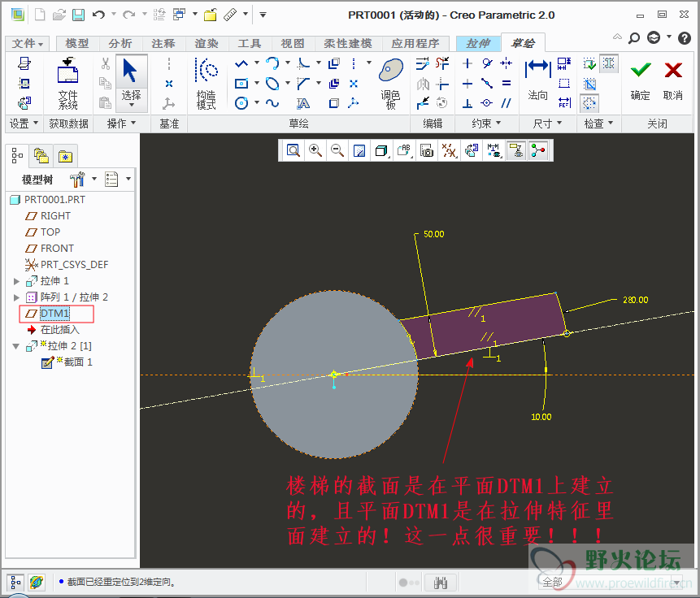Switch to the 分析 ribbon tab
Screen dimensions: 700x598
pos(120,43)
